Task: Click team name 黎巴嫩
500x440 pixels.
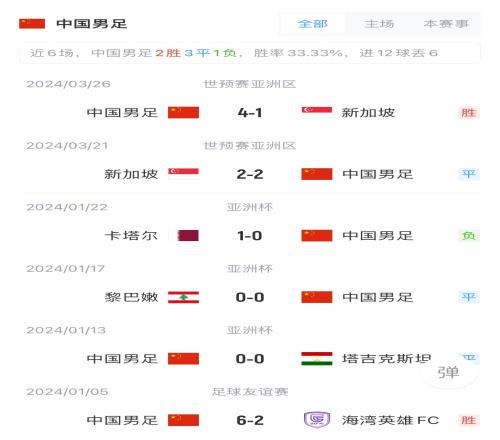Action: click(131, 297)
